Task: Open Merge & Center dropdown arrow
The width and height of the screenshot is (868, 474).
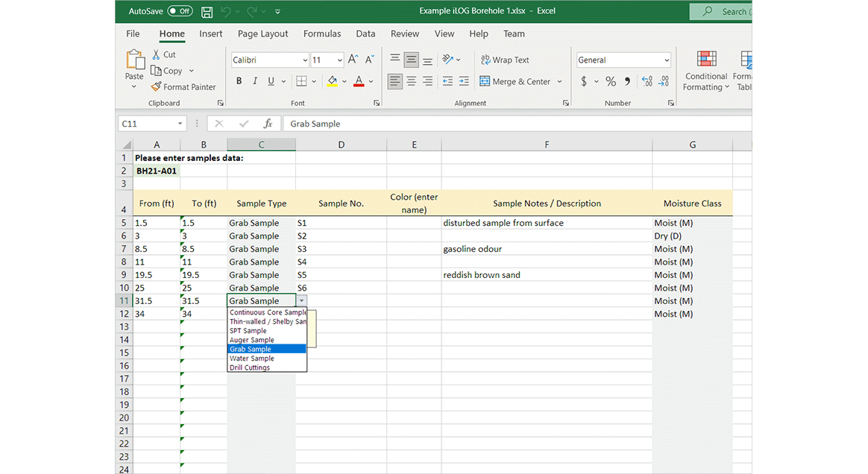Action: (x=560, y=82)
